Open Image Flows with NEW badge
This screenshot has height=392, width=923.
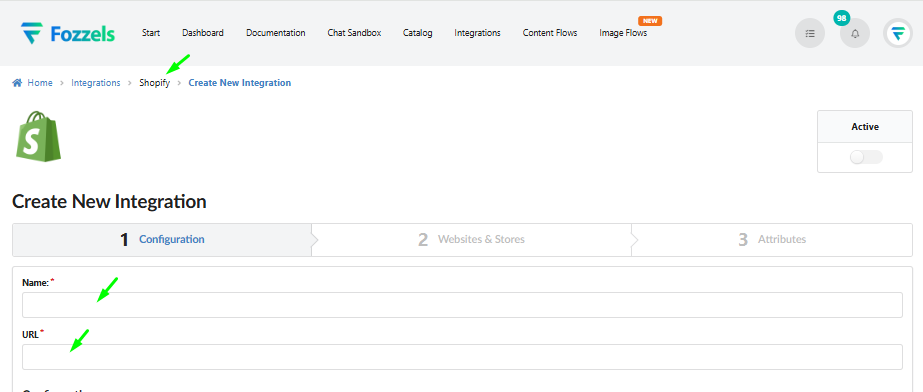pos(623,33)
